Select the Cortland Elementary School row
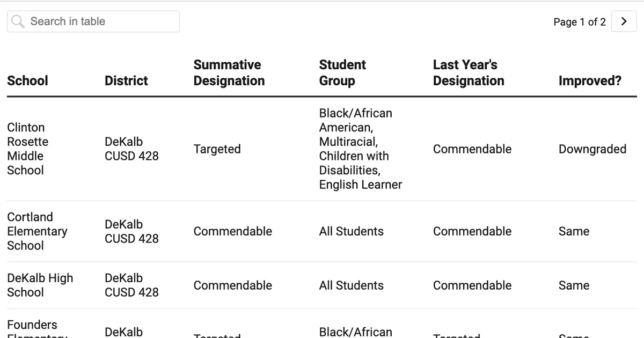This screenshot has width=644, height=338. pyautogui.click(x=37, y=231)
